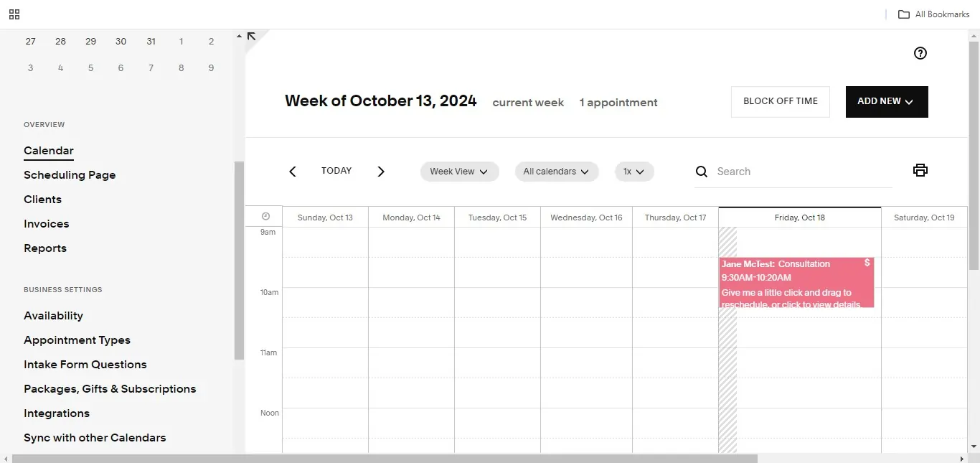This screenshot has width=980, height=463.
Task: Expand the Add New dropdown button
Action: click(886, 102)
